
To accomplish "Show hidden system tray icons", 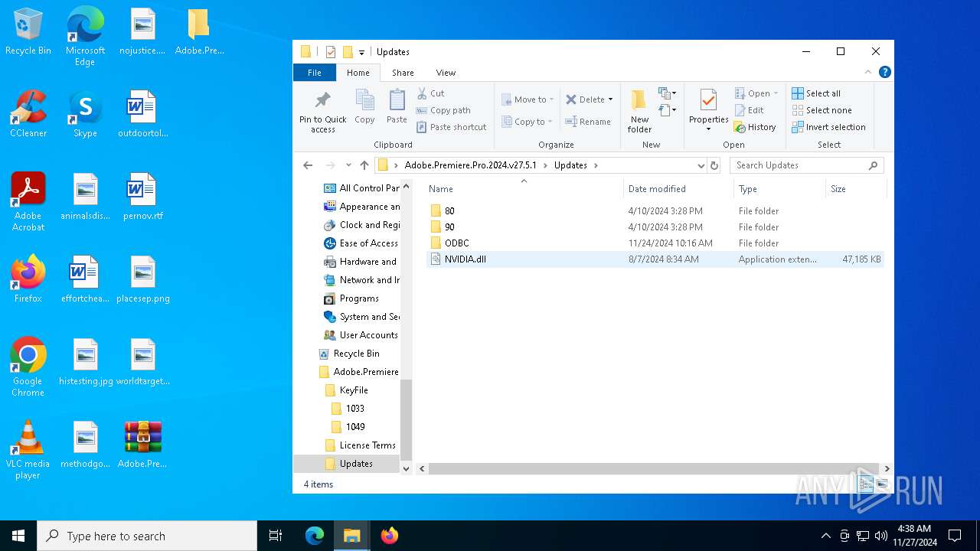I will point(825,536).
